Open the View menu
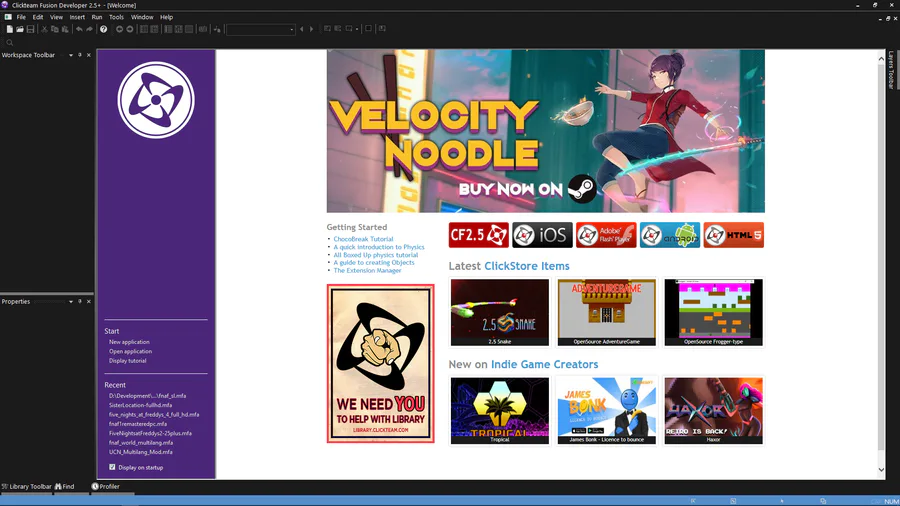The width and height of the screenshot is (900, 506). [56, 17]
